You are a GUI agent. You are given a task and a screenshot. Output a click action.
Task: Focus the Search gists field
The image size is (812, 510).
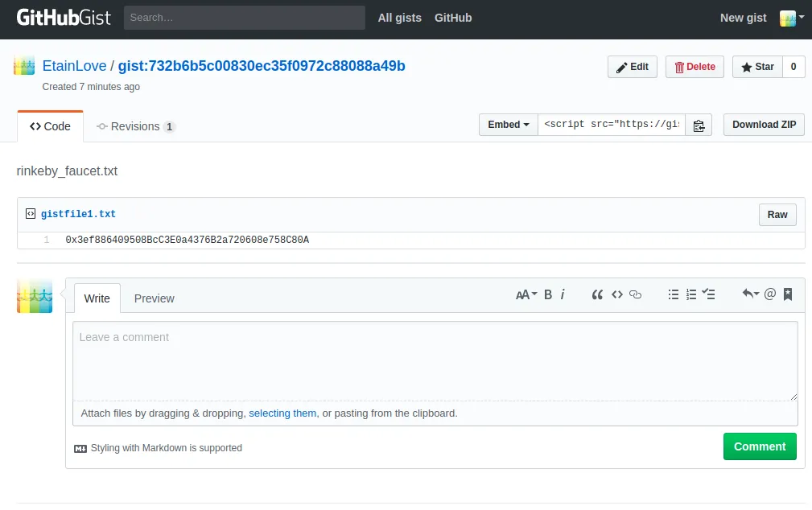245,18
